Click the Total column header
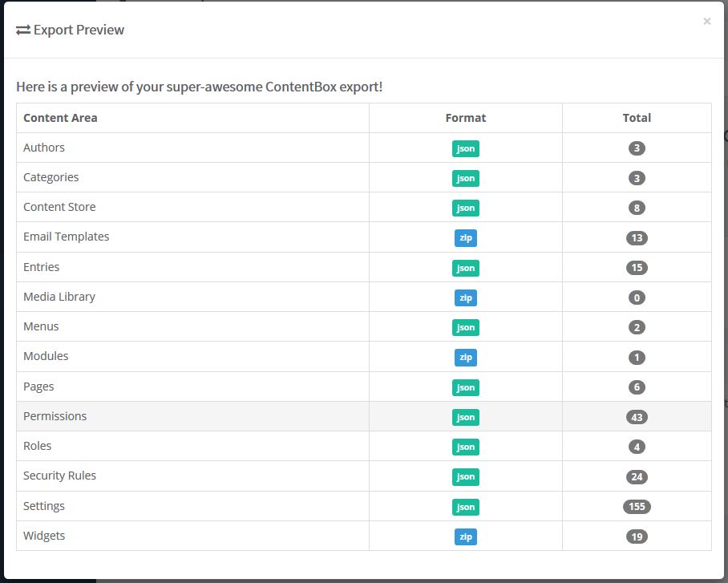The image size is (728, 583). (x=637, y=118)
